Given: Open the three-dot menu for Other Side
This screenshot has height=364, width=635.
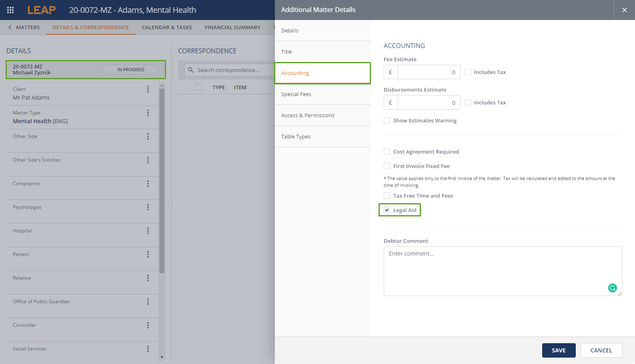Looking at the screenshot, I should point(148,136).
